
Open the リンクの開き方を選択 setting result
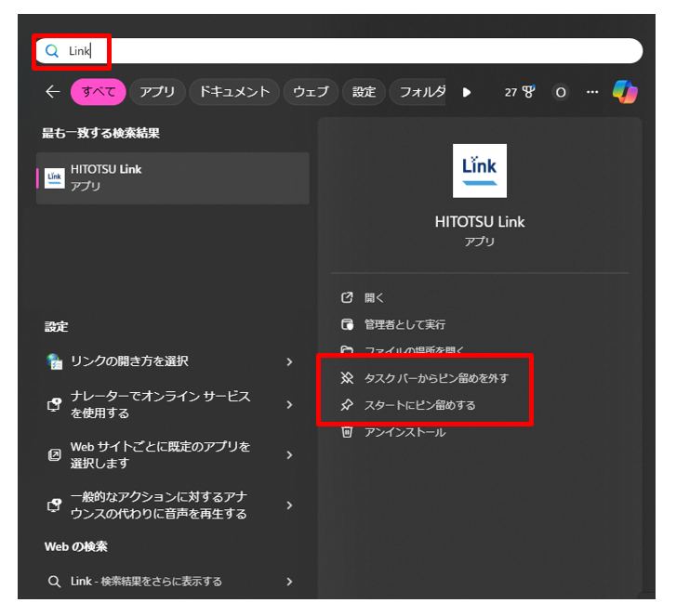click(x=171, y=361)
